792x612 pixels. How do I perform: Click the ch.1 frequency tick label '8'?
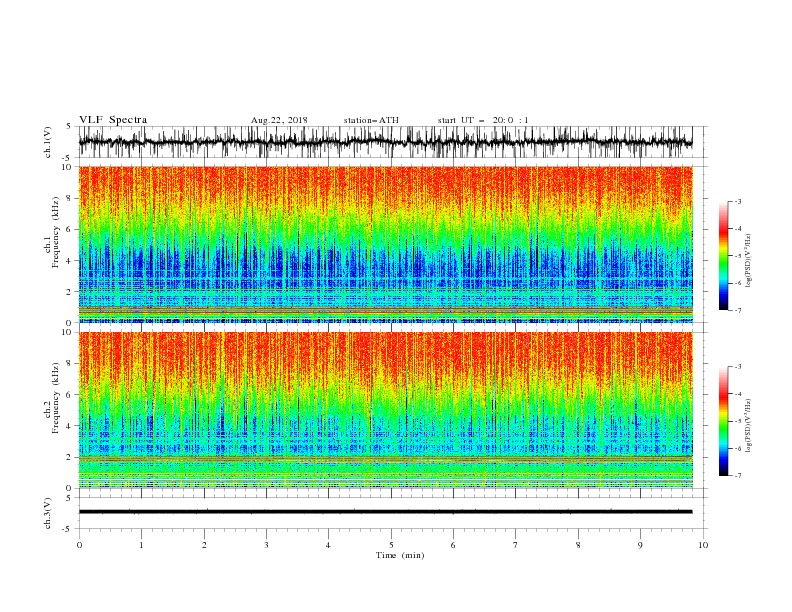(70, 198)
